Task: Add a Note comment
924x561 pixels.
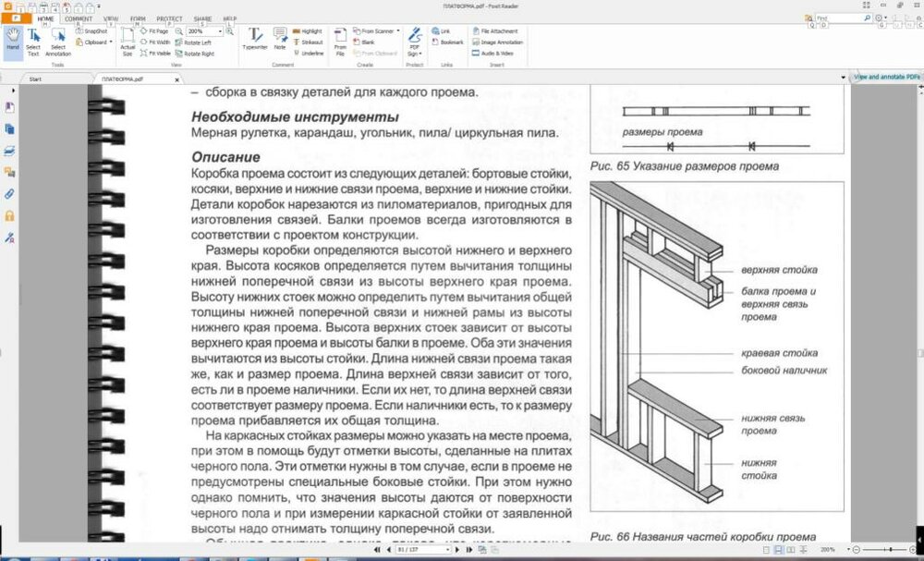Action: click(x=279, y=40)
